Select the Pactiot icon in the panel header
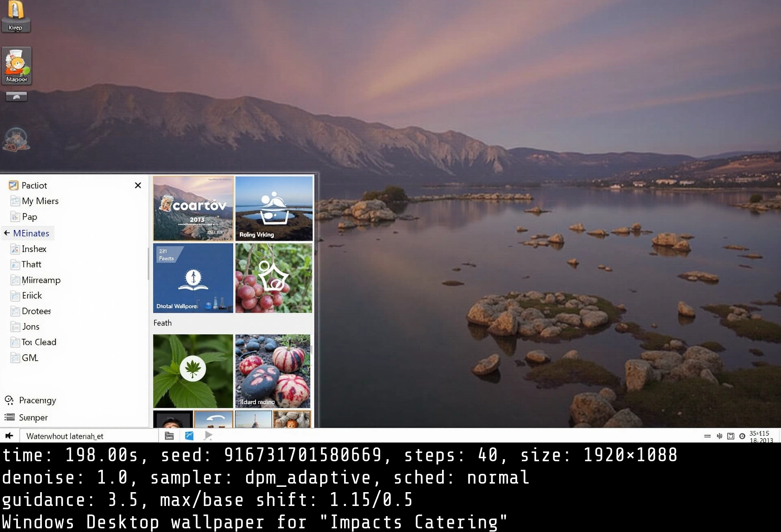Image resolution: width=781 pixels, height=532 pixels. pyautogui.click(x=14, y=185)
